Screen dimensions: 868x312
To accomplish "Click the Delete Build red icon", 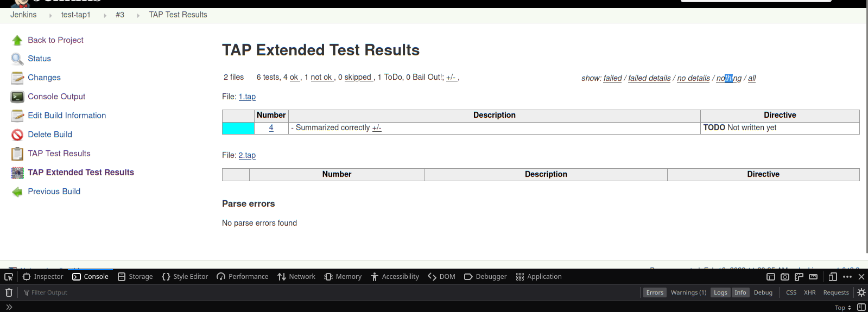I will click(17, 135).
